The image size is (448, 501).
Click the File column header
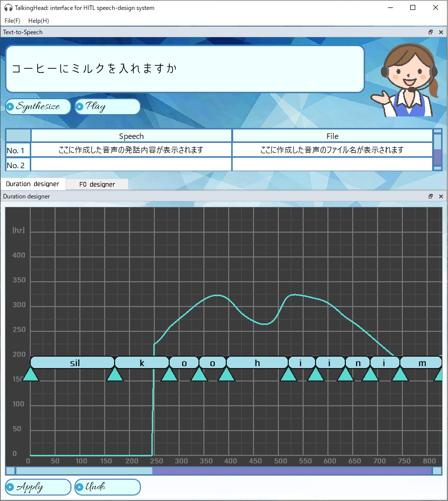pos(332,136)
